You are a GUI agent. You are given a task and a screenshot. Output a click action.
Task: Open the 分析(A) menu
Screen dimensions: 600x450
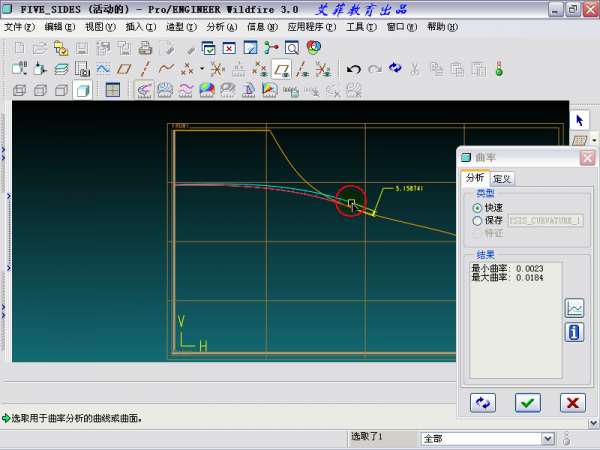[222, 27]
